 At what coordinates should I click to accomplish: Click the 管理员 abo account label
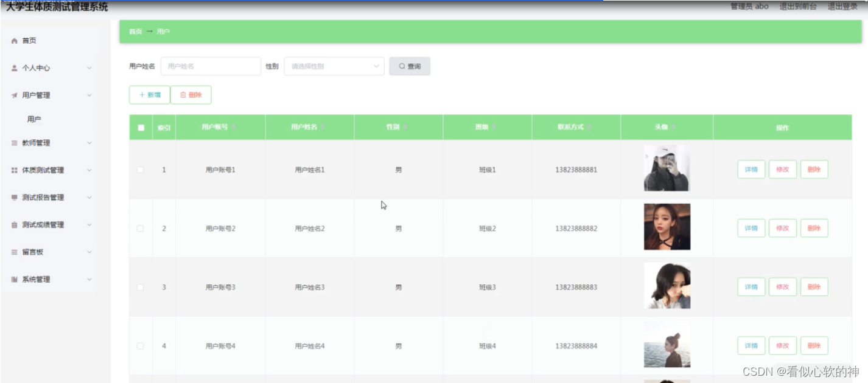pyautogui.click(x=749, y=7)
